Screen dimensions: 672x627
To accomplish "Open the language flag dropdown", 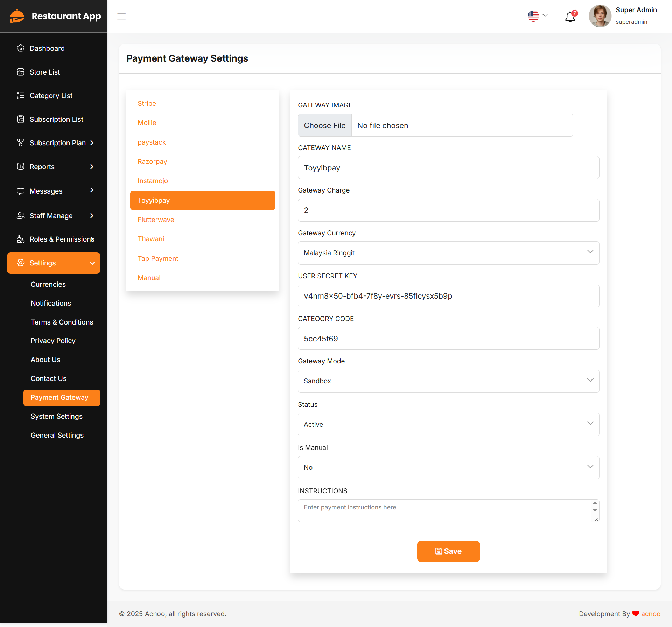I will 538,16.
